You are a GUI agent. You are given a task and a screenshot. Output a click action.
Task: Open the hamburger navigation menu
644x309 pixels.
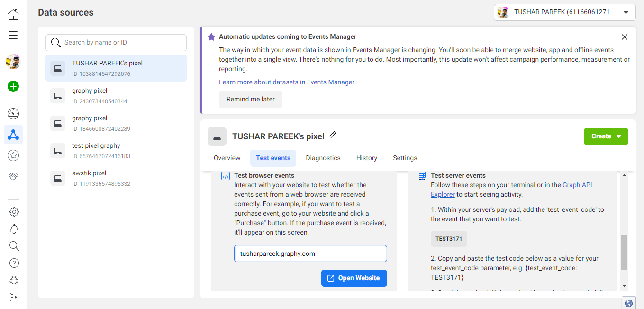click(x=13, y=35)
